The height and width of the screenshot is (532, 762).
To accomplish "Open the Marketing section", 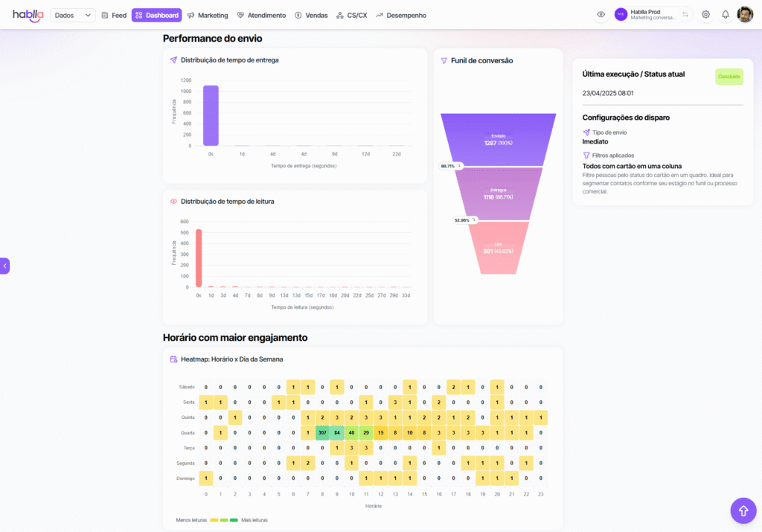I will click(x=208, y=15).
